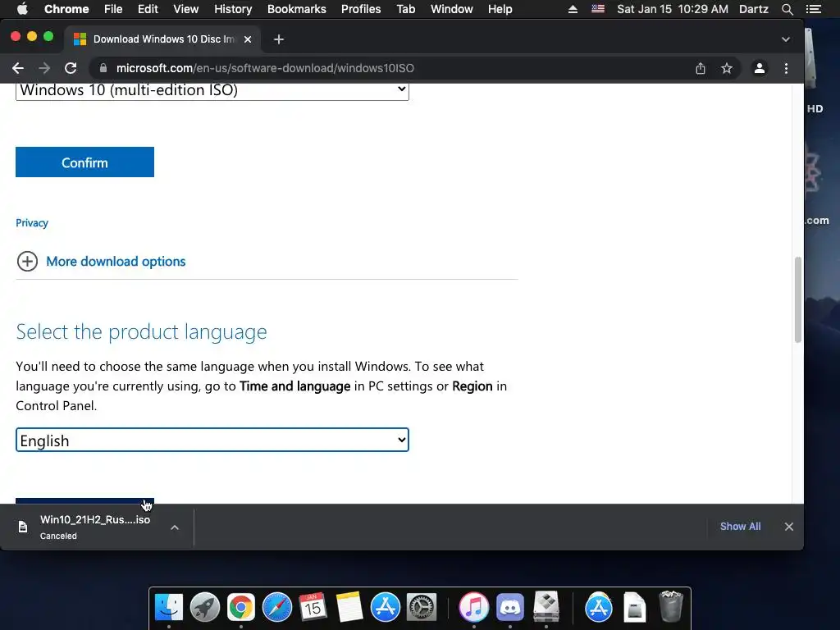Go back with the browser back arrow

click(x=18, y=69)
